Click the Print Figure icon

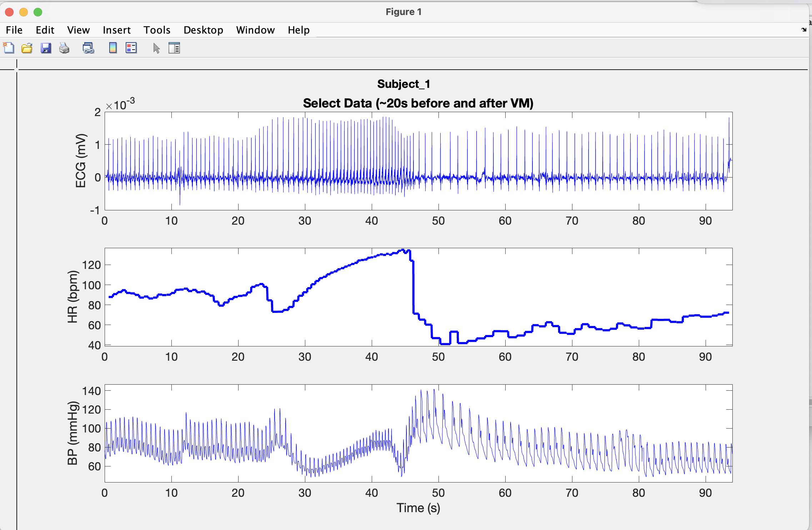64,48
